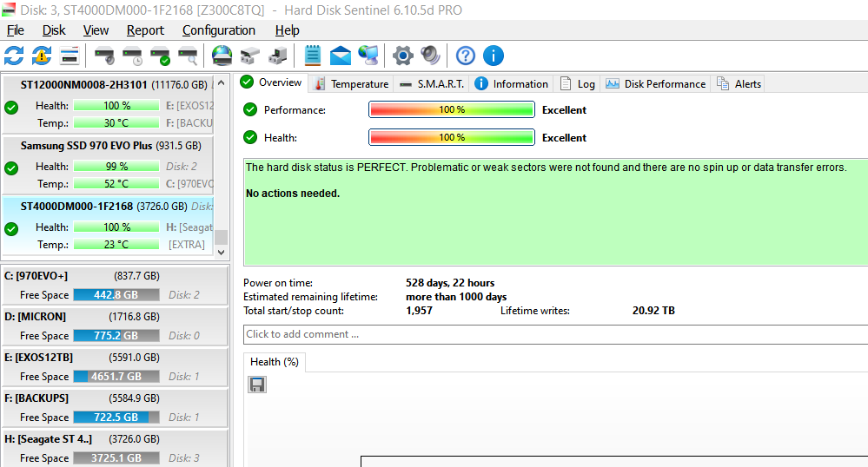Click the 442.8 GB free space bar

[x=116, y=295]
